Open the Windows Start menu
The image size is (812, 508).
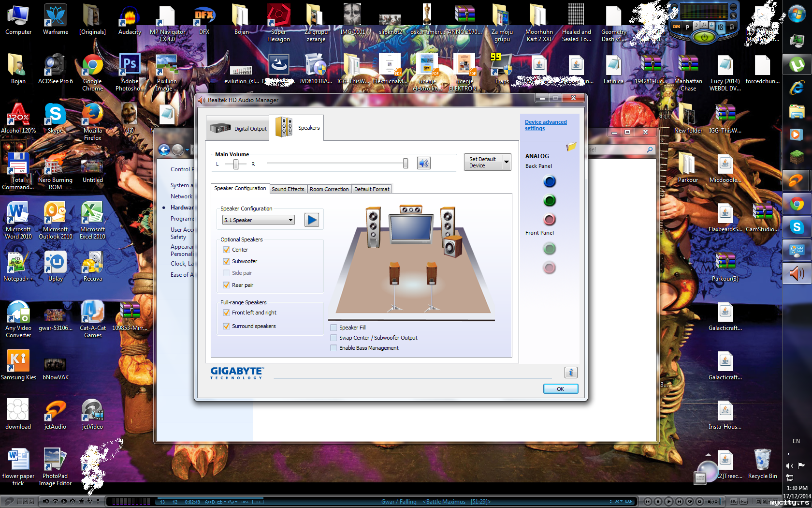tap(797, 14)
